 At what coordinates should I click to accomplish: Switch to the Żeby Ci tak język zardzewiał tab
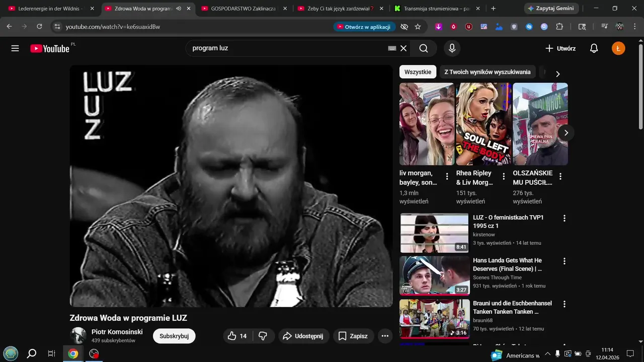pos(340,9)
